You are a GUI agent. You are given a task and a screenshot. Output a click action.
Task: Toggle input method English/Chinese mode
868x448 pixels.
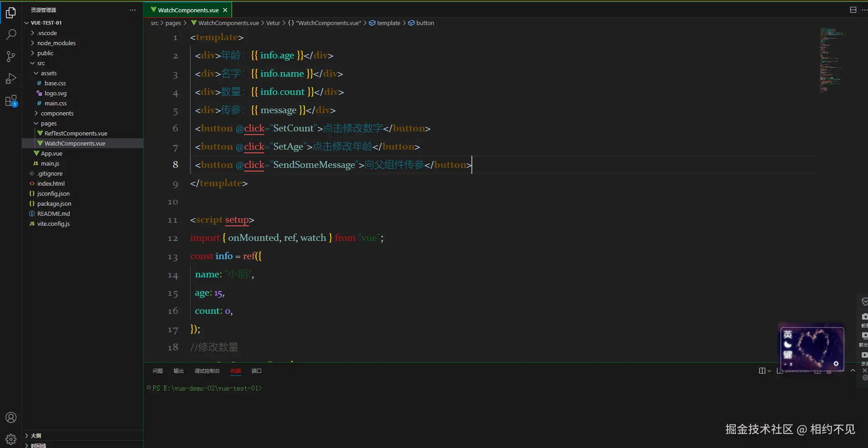[x=788, y=334]
